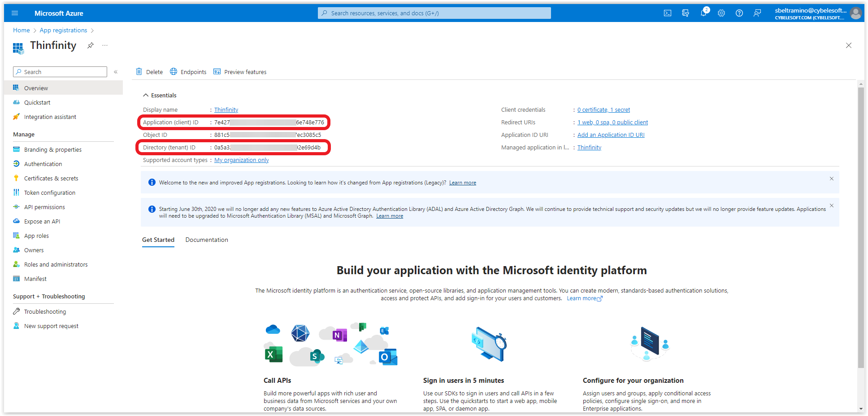Click Learn more in the ADAL notice
The image size is (868, 416).
[x=390, y=216]
